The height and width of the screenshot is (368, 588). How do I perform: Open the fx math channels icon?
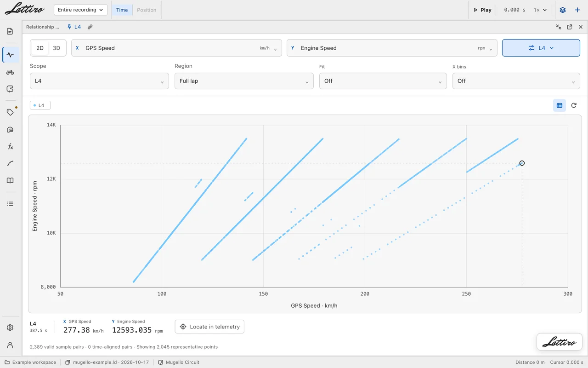coord(10,146)
